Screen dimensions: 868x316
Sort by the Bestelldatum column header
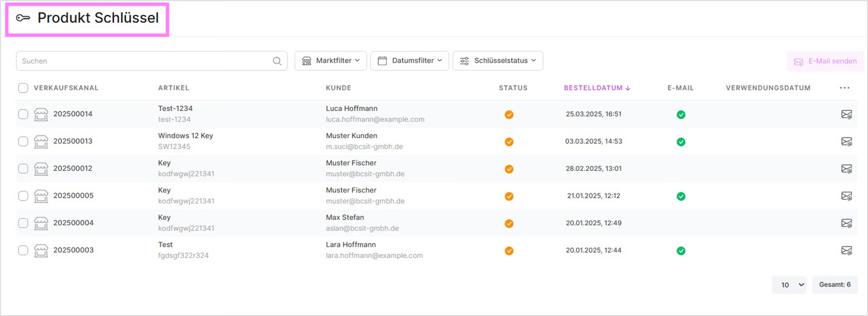pyautogui.click(x=597, y=88)
